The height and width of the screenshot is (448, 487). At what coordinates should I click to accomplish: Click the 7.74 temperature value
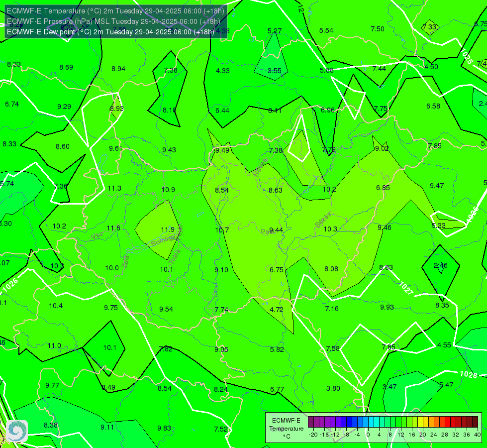pos(221,310)
